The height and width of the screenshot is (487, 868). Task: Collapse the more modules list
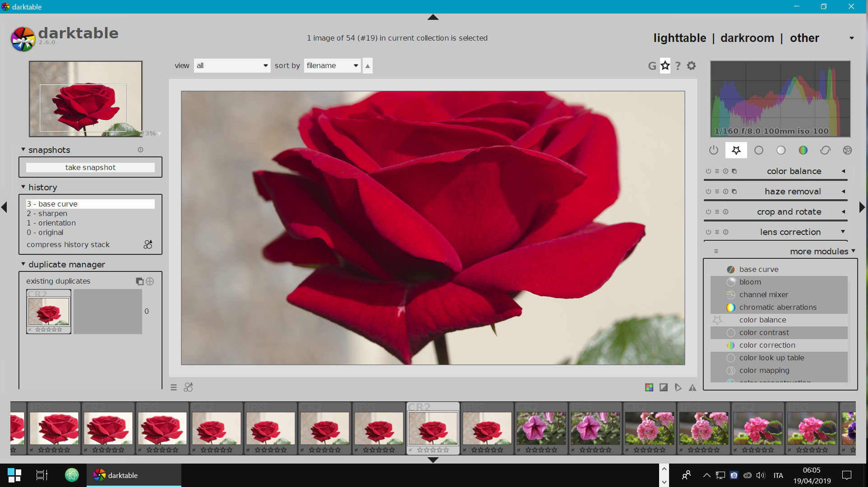click(853, 251)
